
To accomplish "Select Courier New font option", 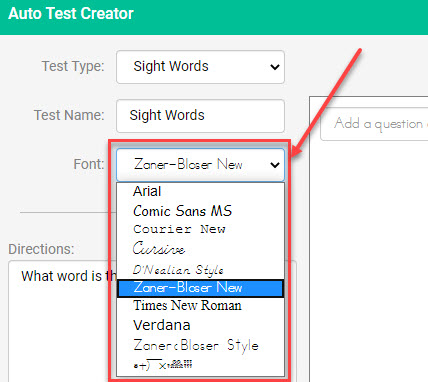I will (x=200, y=229).
